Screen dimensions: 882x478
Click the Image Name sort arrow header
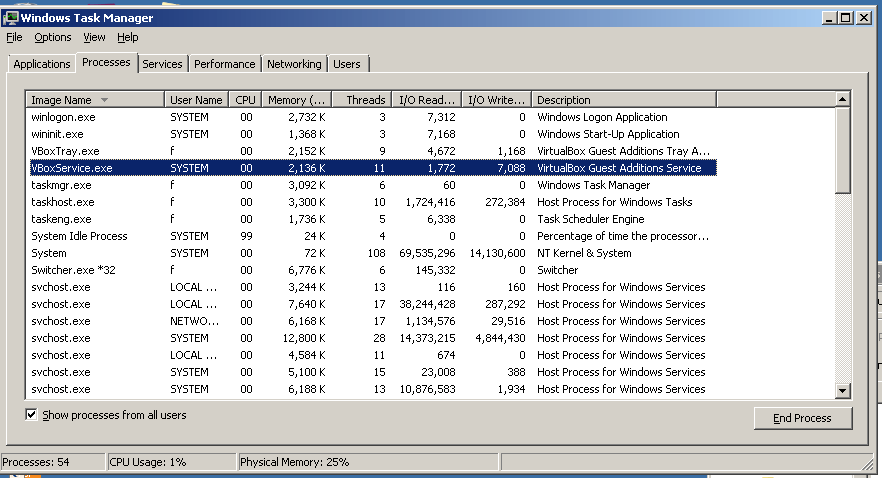click(104, 100)
